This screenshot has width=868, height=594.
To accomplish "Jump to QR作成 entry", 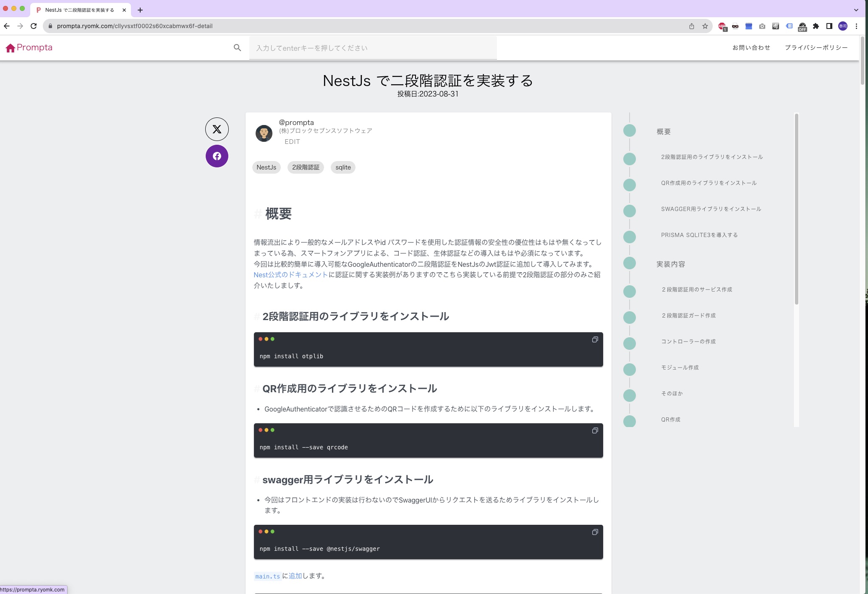I will click(x=671, y=419).
